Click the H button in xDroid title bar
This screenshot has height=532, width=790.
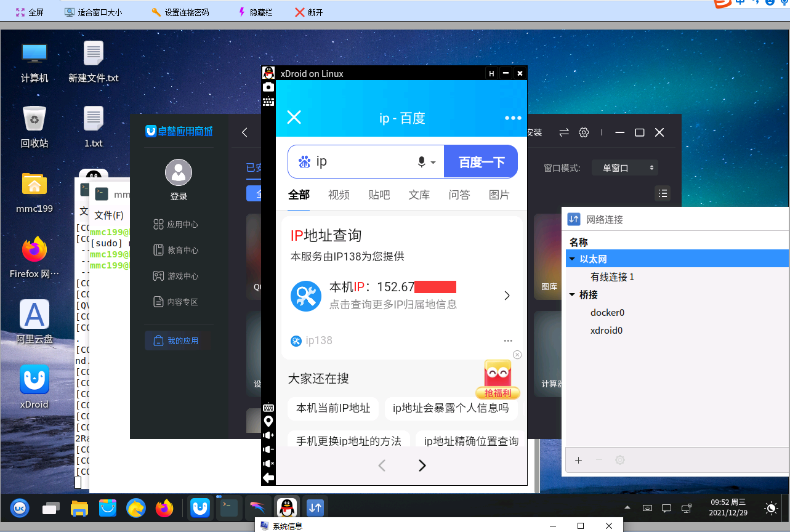(x=491, y=73)
